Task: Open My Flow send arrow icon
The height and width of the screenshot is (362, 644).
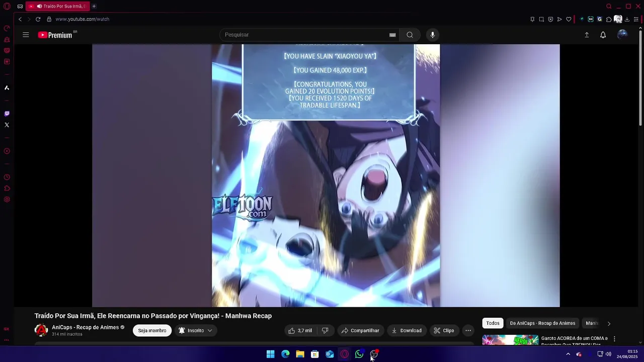Action: [x=559, y=19]
